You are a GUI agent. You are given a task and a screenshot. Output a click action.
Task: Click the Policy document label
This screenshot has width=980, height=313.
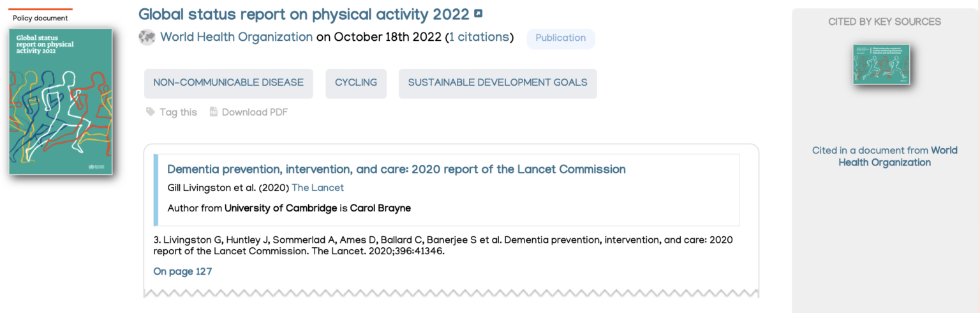(40, 18)
